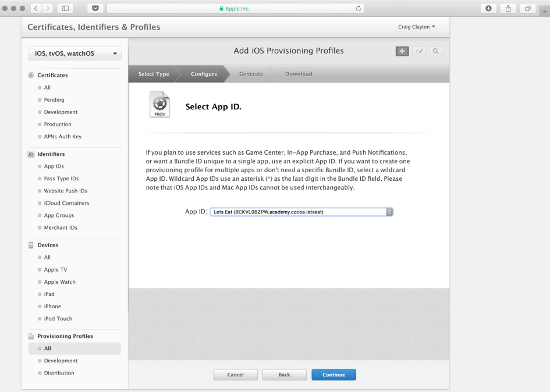Click the Cancel button
The width and height of the screenshot is (550, 392).
click(x=235, y=375)
